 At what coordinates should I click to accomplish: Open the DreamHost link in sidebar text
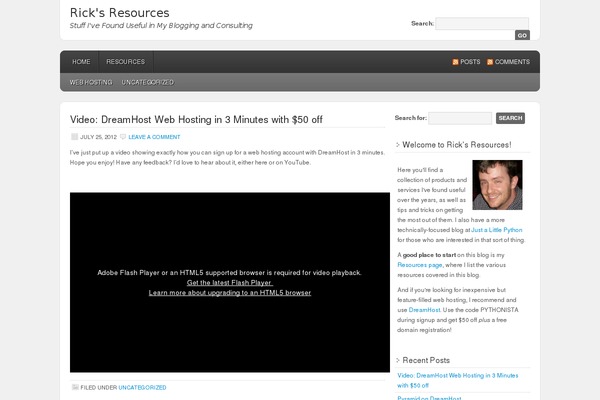(424, 310)
